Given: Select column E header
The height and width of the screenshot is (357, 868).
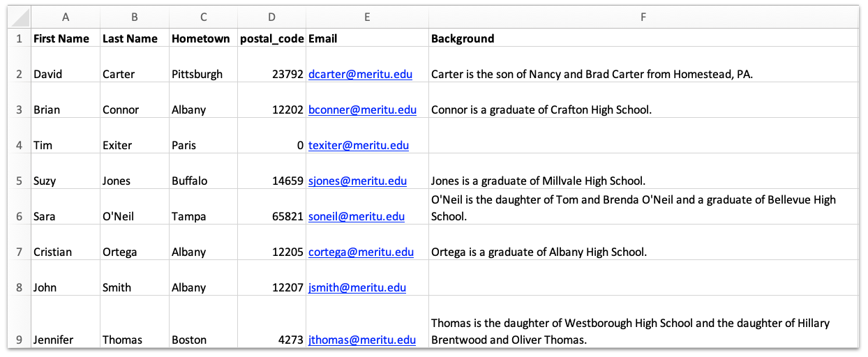Looking at the screenshot, I should tap(367, 17).
